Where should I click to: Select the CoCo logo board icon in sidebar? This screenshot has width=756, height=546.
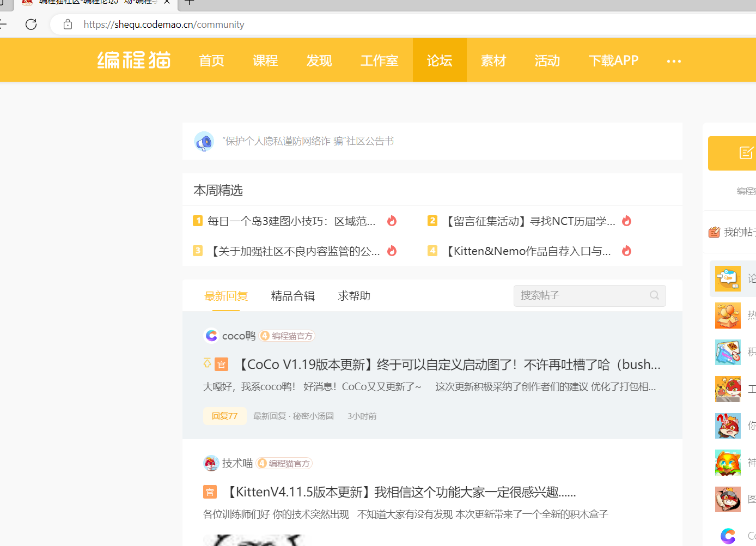728,536
